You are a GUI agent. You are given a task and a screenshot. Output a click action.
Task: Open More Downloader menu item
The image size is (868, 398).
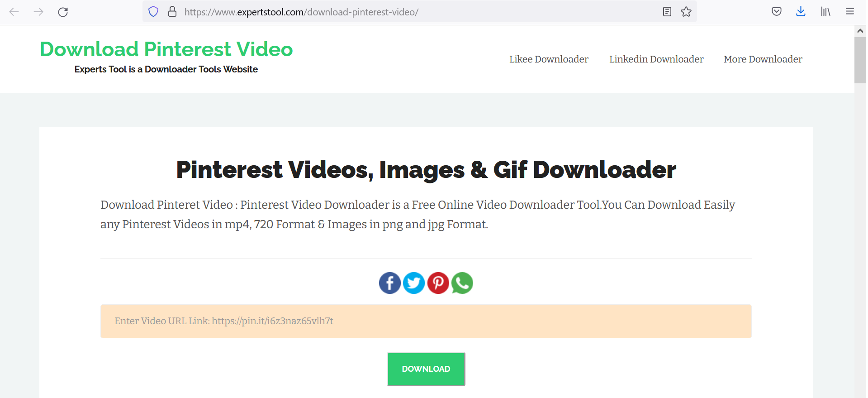[763, 59]
